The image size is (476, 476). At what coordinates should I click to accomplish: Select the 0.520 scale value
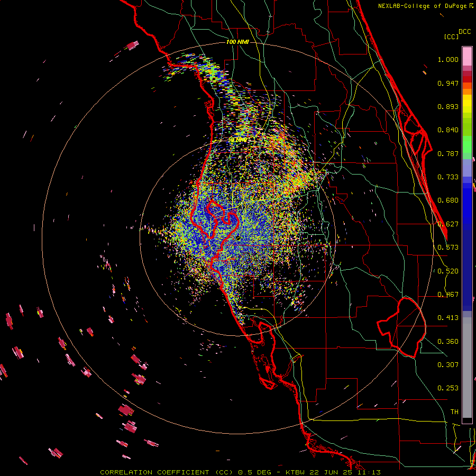(x=448, y=271)
